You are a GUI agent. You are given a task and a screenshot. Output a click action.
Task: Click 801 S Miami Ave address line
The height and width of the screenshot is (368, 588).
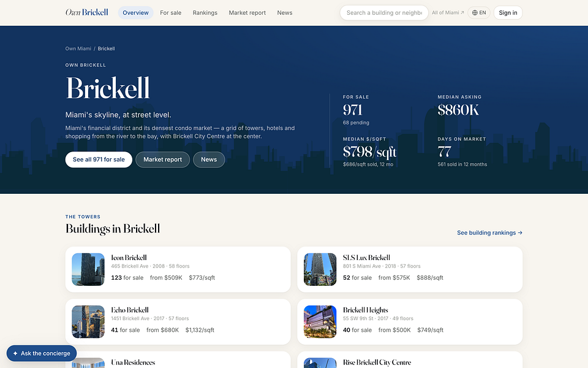pyautogui.click(x=382, y=266)
